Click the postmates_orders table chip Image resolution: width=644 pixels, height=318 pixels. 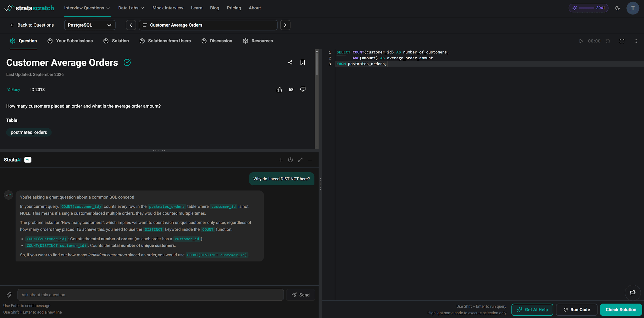click(29, 132)
